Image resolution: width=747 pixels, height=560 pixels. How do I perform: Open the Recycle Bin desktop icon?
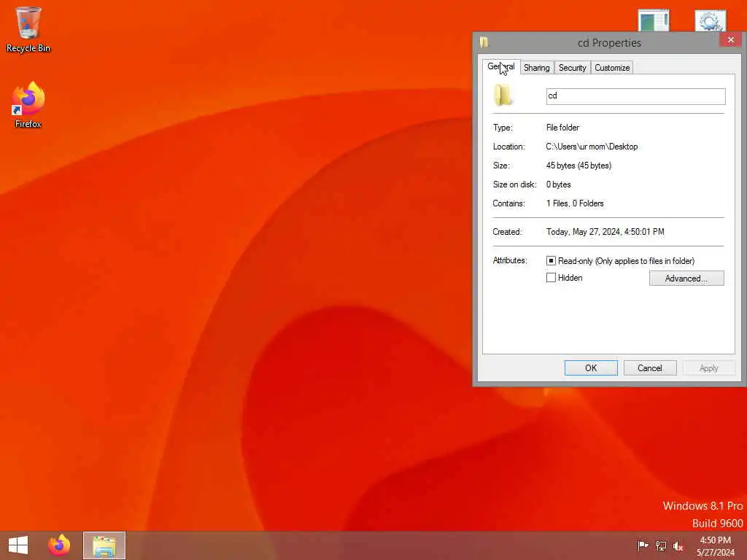28,29
